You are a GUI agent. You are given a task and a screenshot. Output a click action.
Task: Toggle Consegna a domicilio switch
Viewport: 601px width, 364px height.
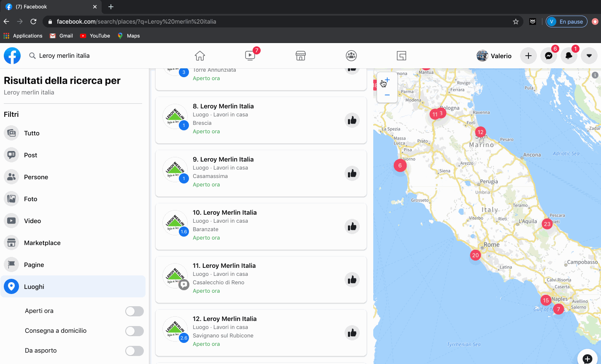point(135,331)
